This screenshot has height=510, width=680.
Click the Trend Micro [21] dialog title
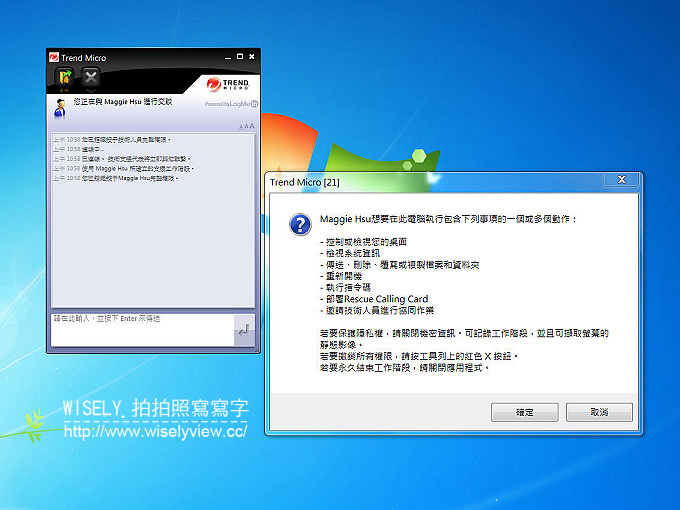click(305, 182)
